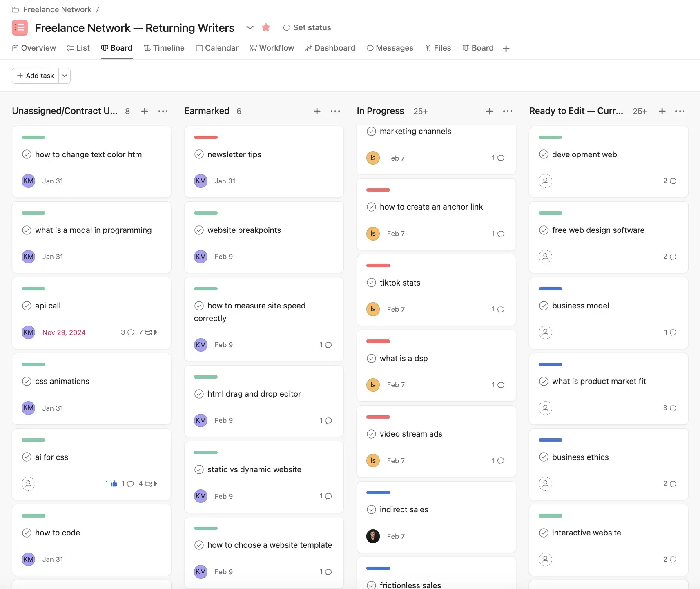Switch to the Timeline tab
This screenshot has height=589, width=700.
pyautogui.click(x=164, y=48)
